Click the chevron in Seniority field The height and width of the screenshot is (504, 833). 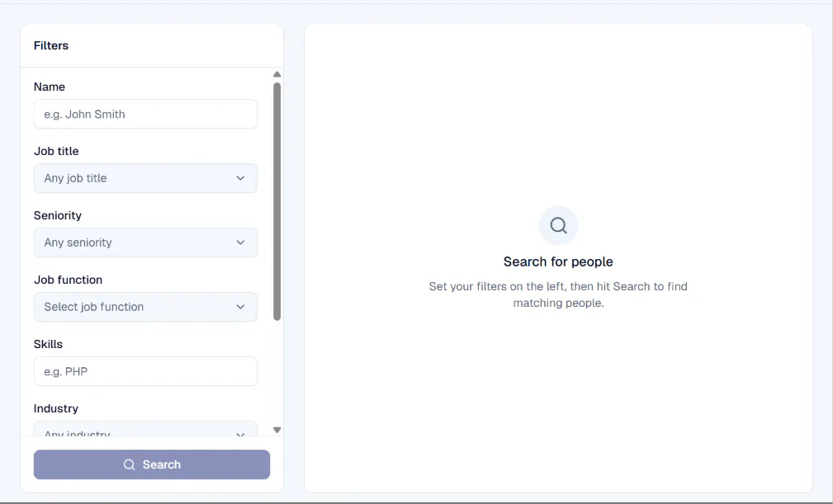(241, 243)
